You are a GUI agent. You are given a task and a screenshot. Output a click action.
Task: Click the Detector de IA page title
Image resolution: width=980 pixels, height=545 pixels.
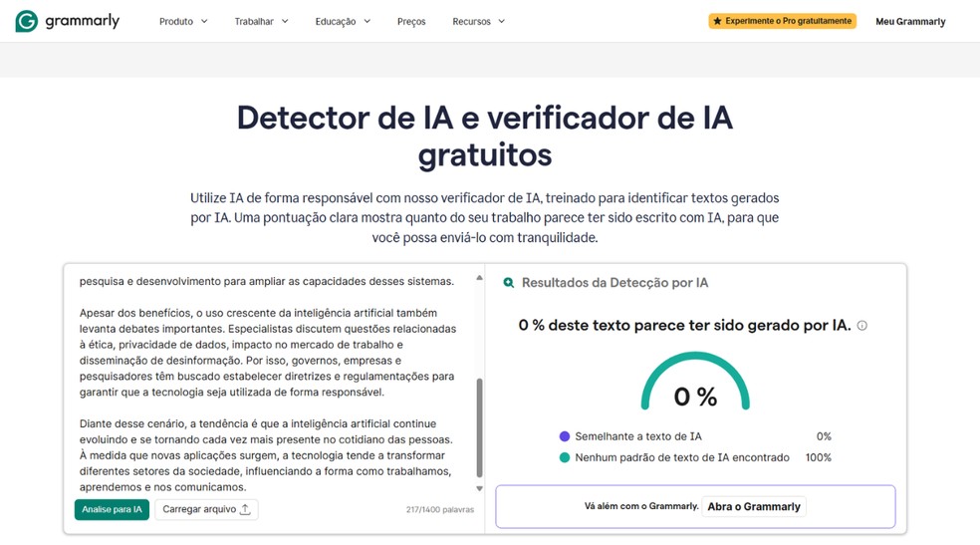pos(485,136)
